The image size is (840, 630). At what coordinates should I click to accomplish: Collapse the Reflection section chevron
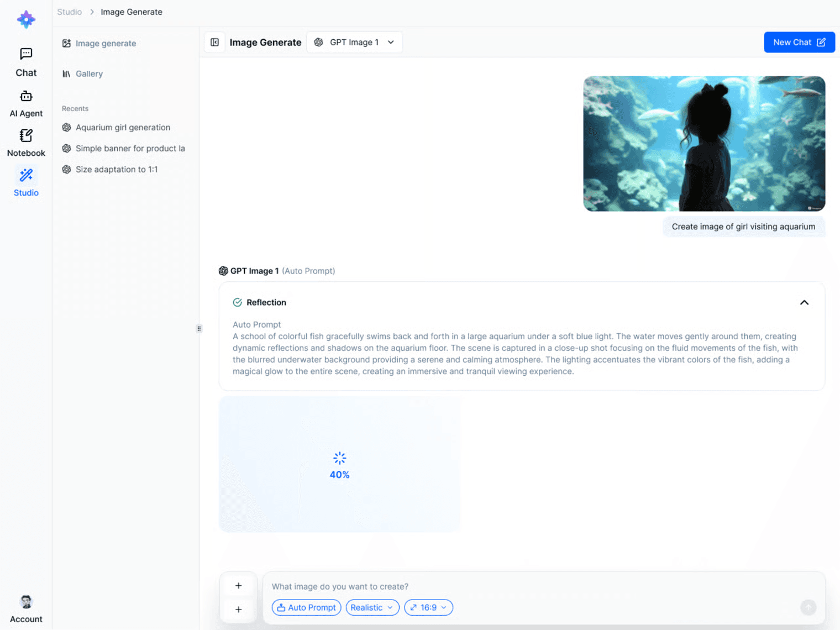804,302
